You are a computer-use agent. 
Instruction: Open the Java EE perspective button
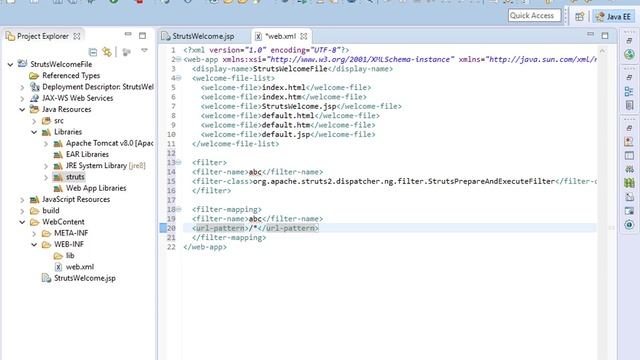pos(613,16)
